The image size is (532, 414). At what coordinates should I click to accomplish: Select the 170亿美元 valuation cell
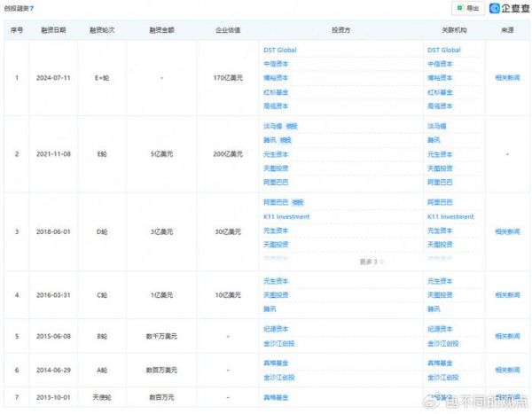pos(228,78)
